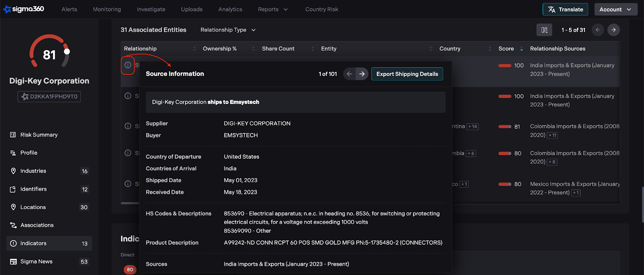Click Export Shipping Details button
The image size is (644, 275).
coord(407,74)
